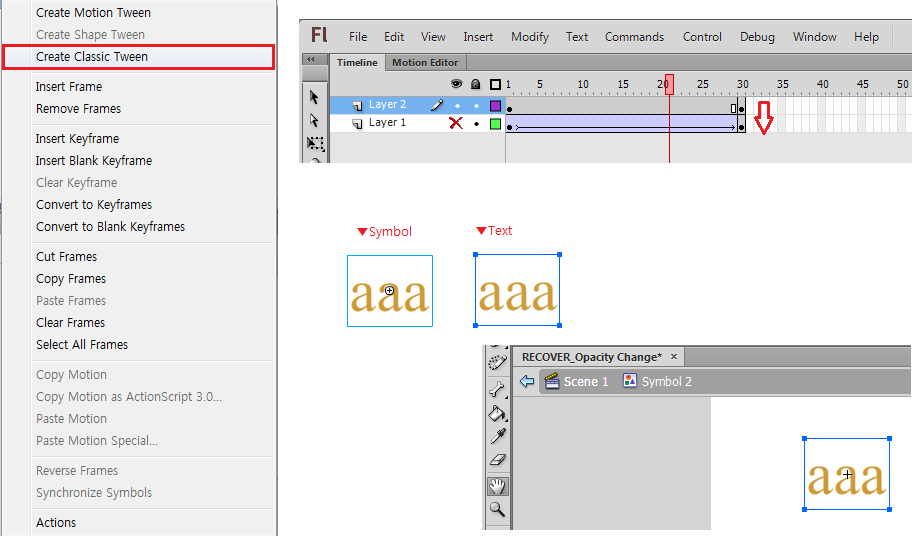This screenshot has width=923, height=539.
Task: Close the RECOVER_Opacity Change* tab
Action: point(674,357)
